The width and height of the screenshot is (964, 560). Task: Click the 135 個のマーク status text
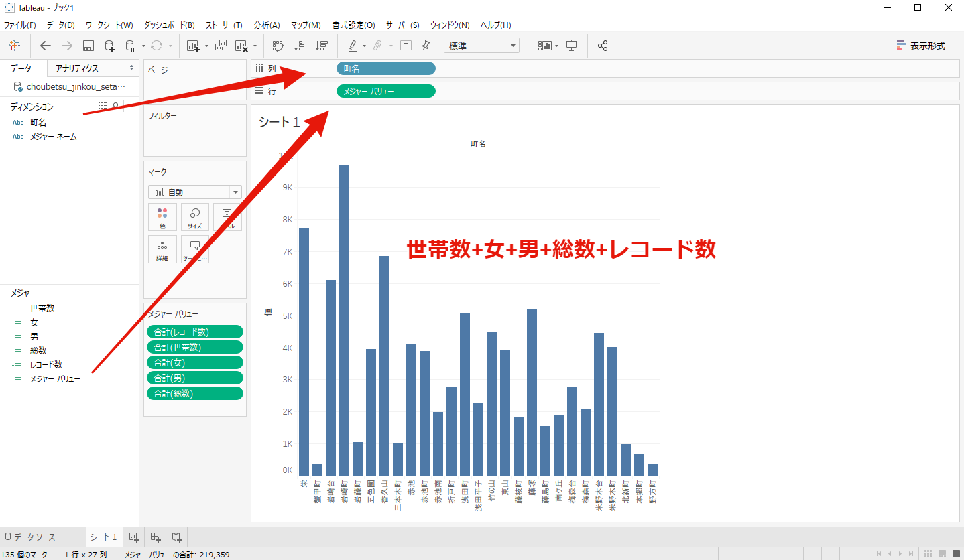coord(25,555)
